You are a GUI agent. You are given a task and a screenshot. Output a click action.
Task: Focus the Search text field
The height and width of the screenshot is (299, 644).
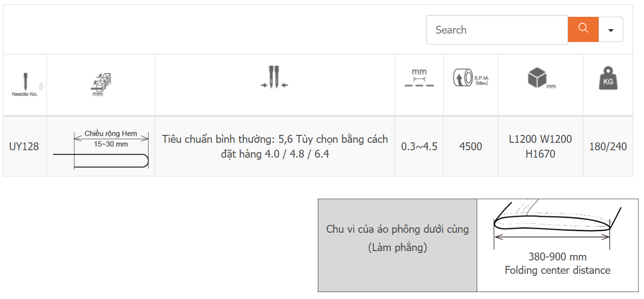(497, 30)
